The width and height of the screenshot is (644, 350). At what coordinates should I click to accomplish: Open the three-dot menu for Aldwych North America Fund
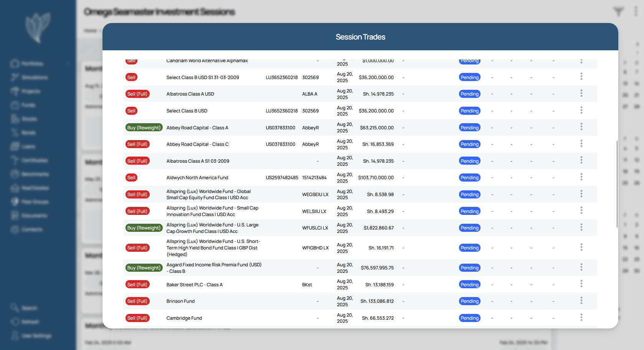581,177
